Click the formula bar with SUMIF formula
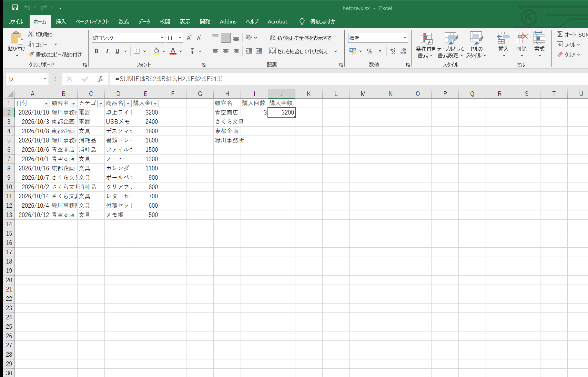Image resolution: width=588 pixels, height=377 pixels. click(x=349, y=79)
